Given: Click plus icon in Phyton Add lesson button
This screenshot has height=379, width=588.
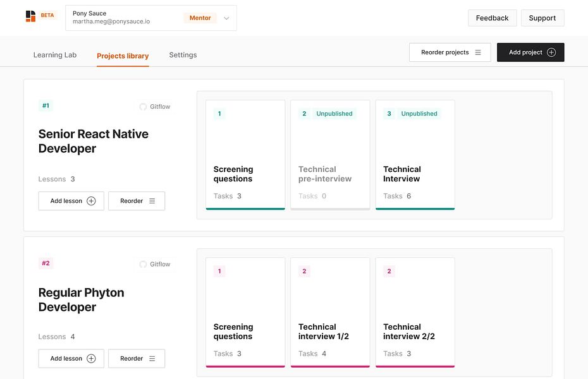Looking at the screenshot, I should 91,359.
